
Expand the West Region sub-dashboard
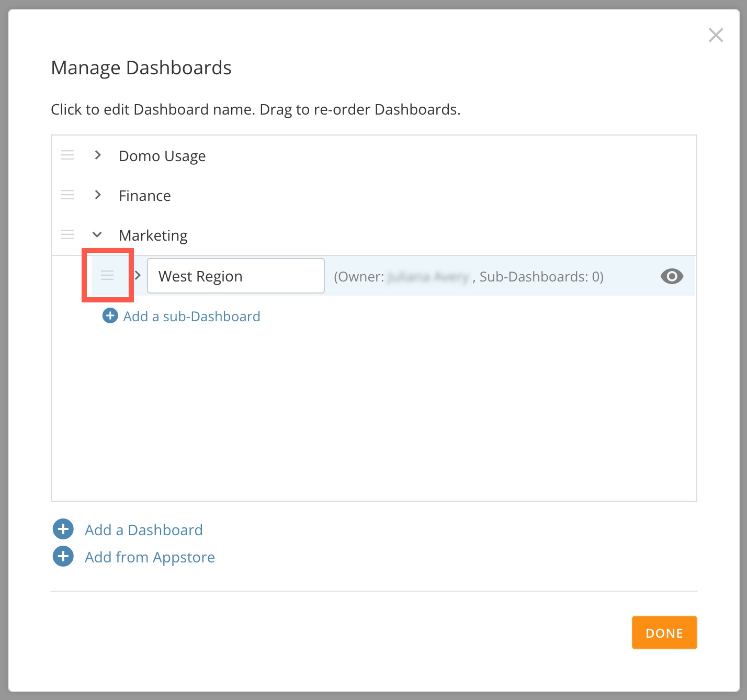pos(138,275)
